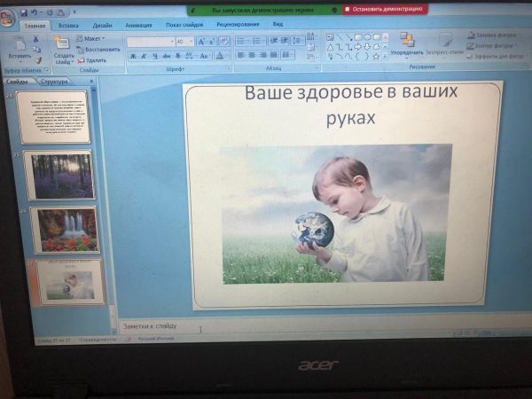Open the font color picker

point(220,56)
